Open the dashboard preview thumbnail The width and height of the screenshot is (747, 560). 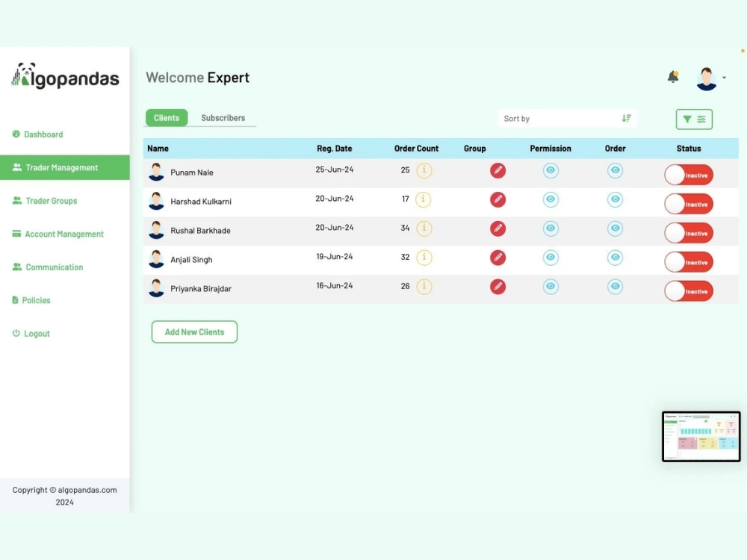(701, 436)
